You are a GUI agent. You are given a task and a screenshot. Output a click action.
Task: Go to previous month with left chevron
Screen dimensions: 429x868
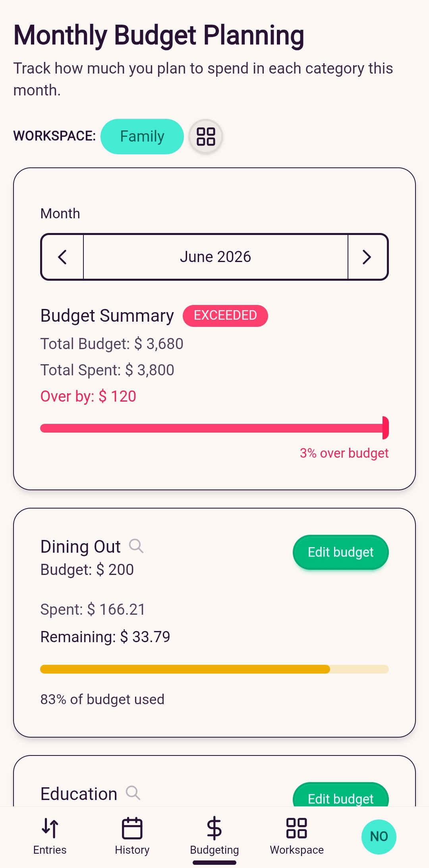coord(62,257)
